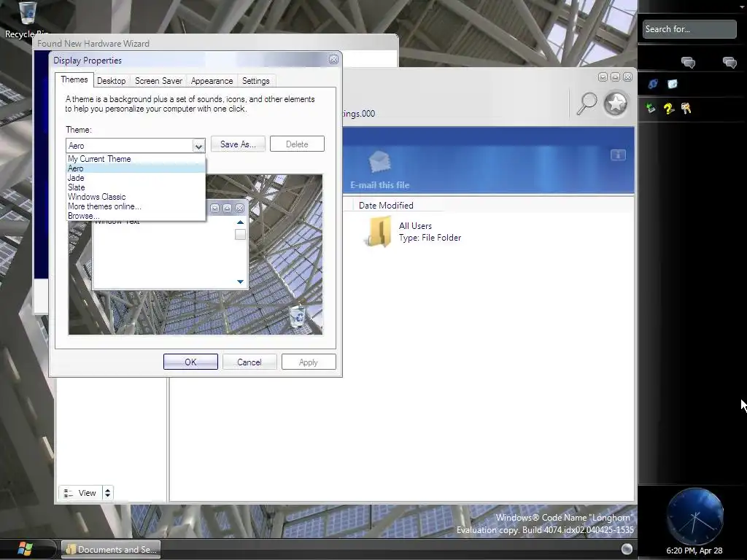Switch to the Desktop tab
The image size is (747, 560).
[x=112, y=81]
